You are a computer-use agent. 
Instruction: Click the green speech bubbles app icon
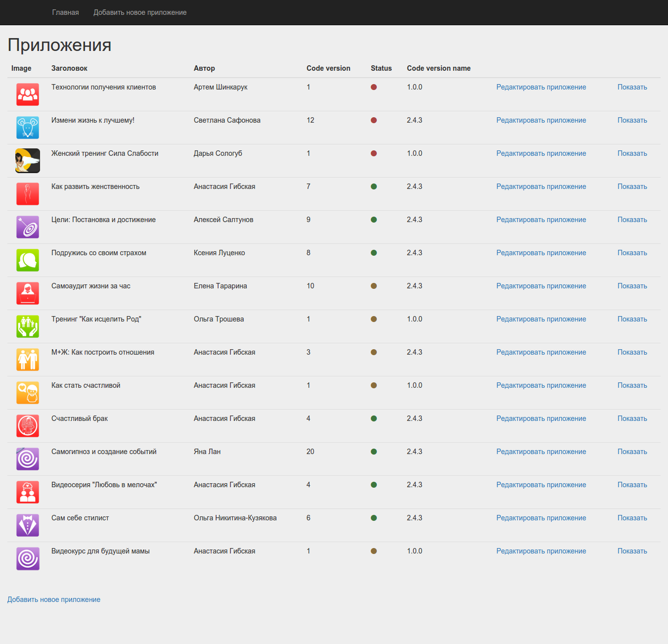coord(28,260)
